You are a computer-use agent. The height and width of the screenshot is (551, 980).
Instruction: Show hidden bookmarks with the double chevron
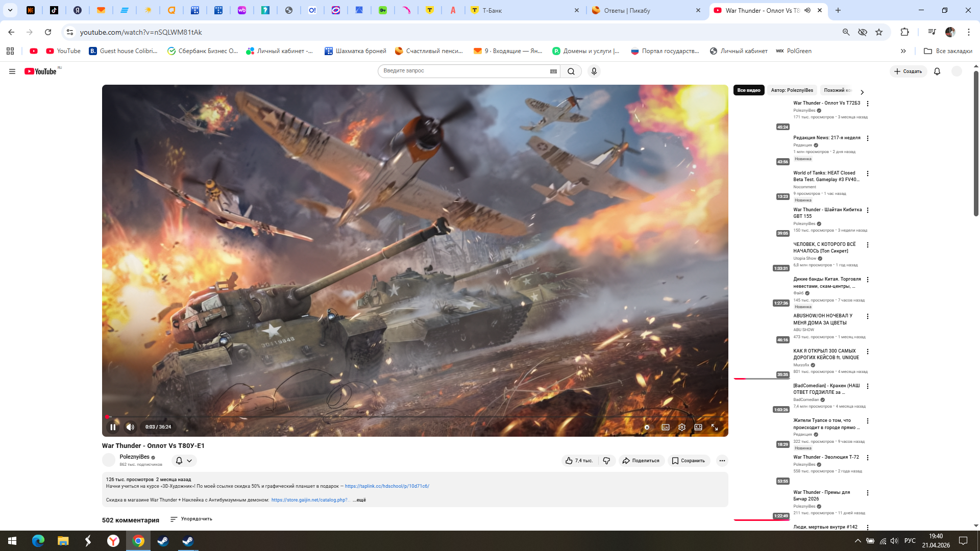pos(903,51)
